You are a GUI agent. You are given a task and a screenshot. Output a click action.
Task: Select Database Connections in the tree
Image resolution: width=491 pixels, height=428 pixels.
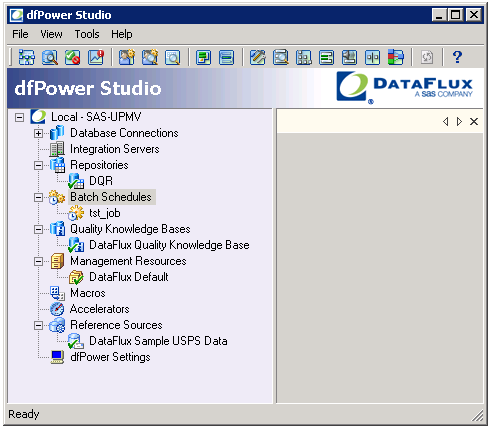124,133
